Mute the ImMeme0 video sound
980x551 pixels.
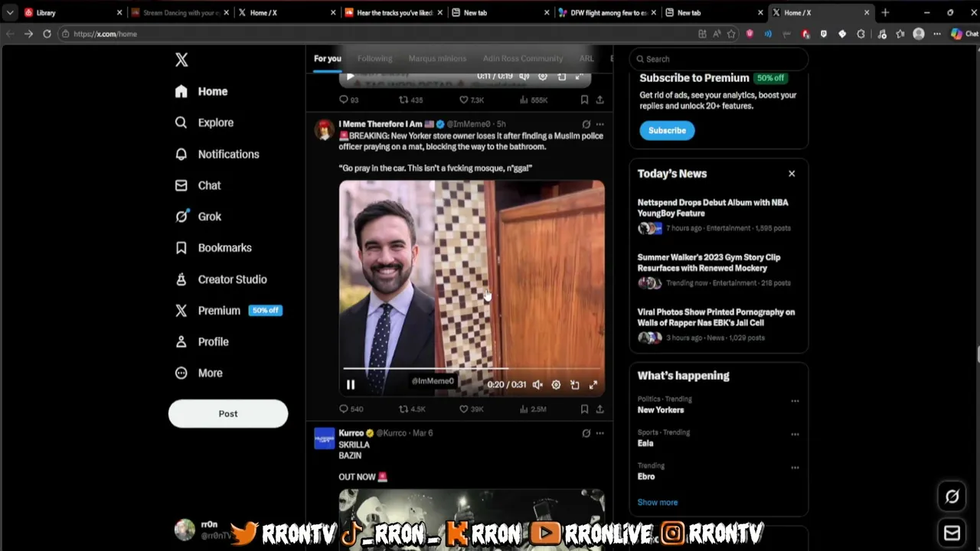537,385
